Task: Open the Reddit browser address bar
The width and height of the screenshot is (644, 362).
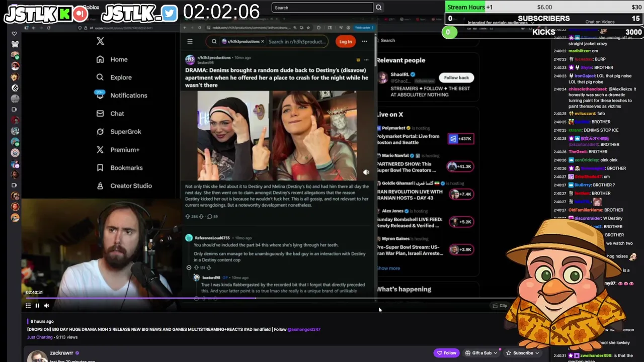Action: 259,28
